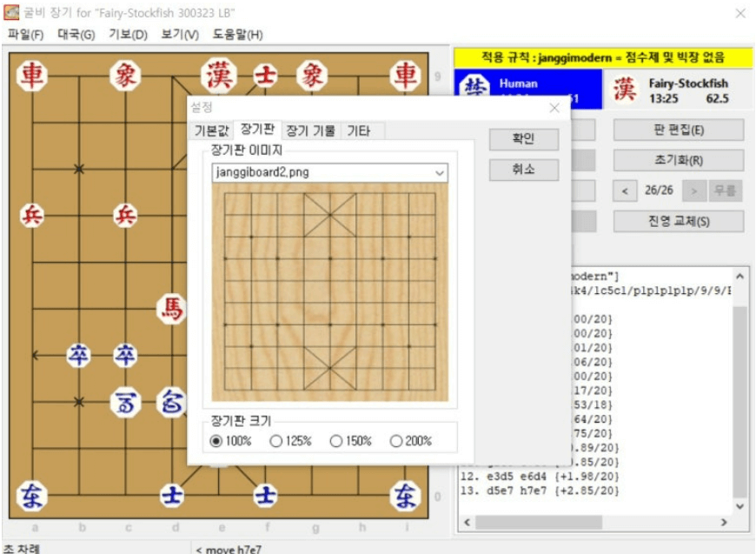This screenshot has width=756, height=554.
Task: Click the move list scroll-down arrow
Action: (x=739, y=506)
